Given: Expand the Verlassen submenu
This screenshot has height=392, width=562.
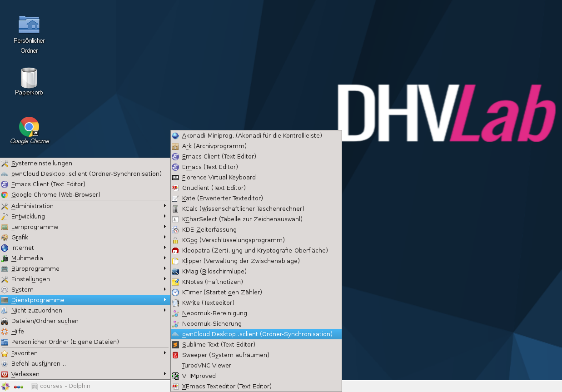Looking at the screenshot, I should point(85,374).
